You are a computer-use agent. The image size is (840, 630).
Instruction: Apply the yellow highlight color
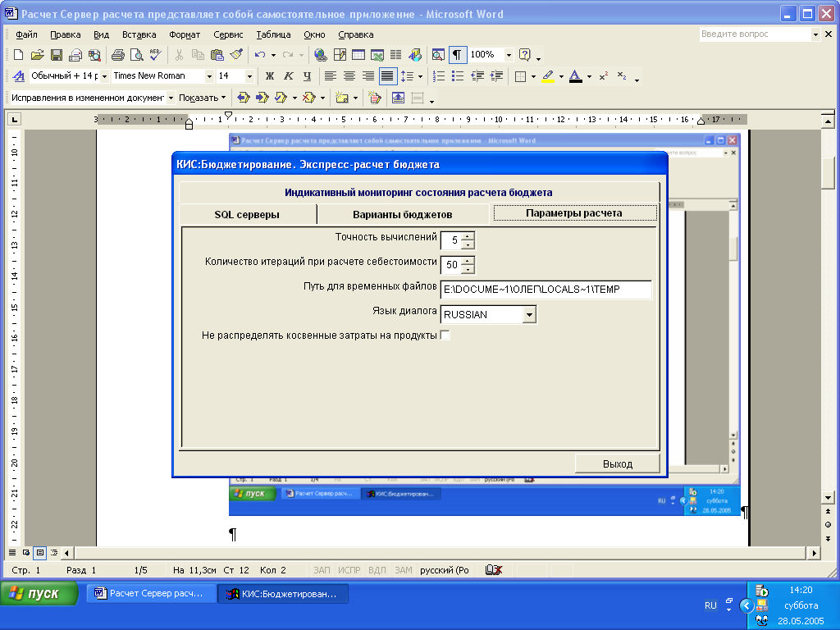pos(548,76)
